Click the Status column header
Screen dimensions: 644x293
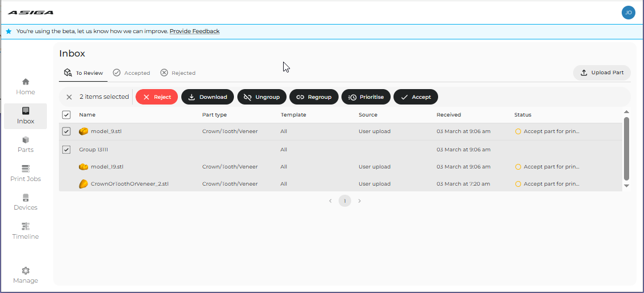tap(522, 114)
